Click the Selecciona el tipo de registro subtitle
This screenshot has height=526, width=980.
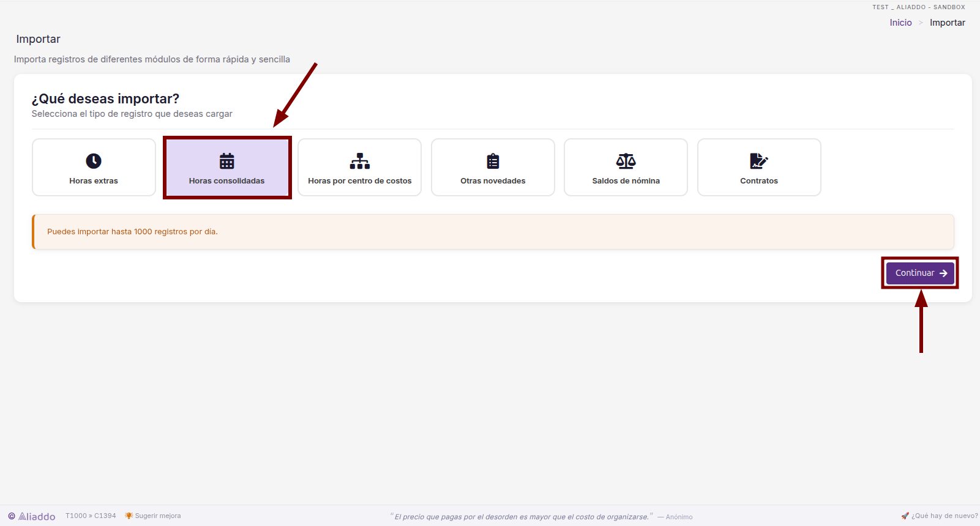point(132,114)
